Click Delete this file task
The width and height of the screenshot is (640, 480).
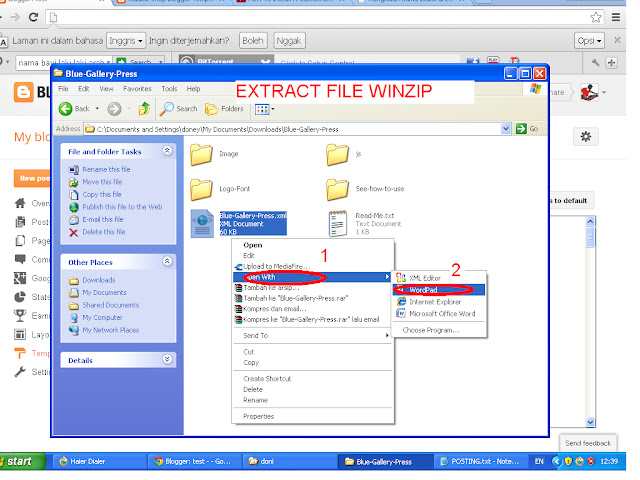pyautogui.click(x=104, y=232)
